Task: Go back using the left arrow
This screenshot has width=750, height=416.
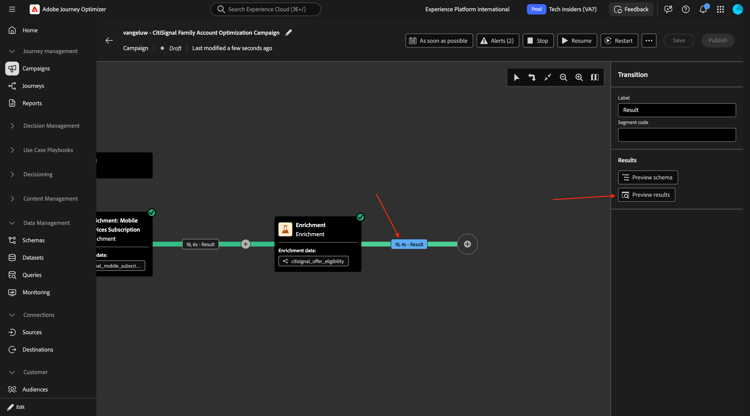Action: (x=109, y=41)
